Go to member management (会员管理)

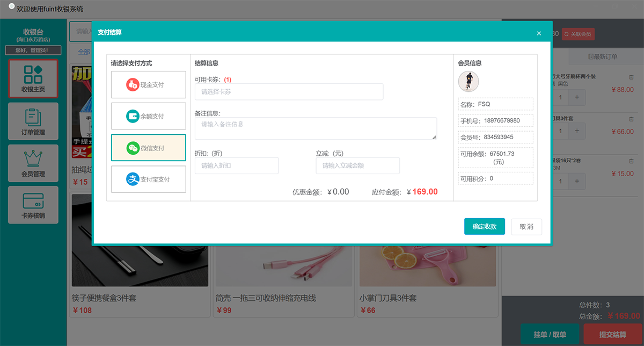[33, 163]
